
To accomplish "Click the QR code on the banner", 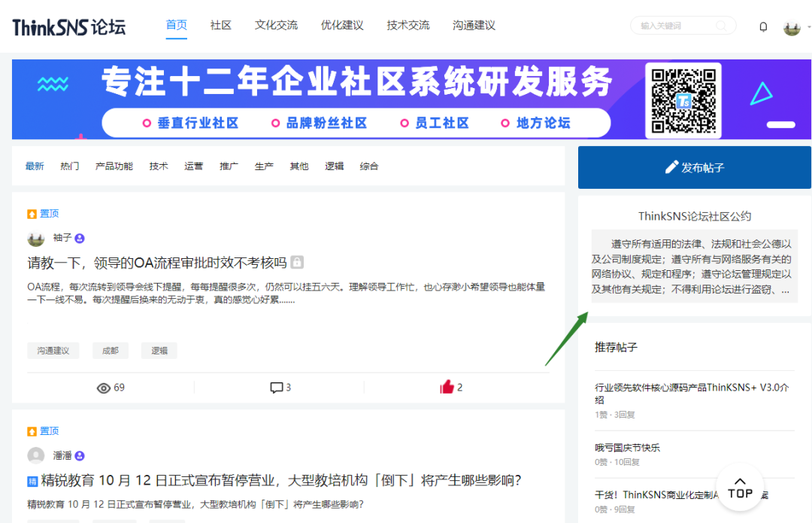I will pyautogui.click(x=683, y=101).
